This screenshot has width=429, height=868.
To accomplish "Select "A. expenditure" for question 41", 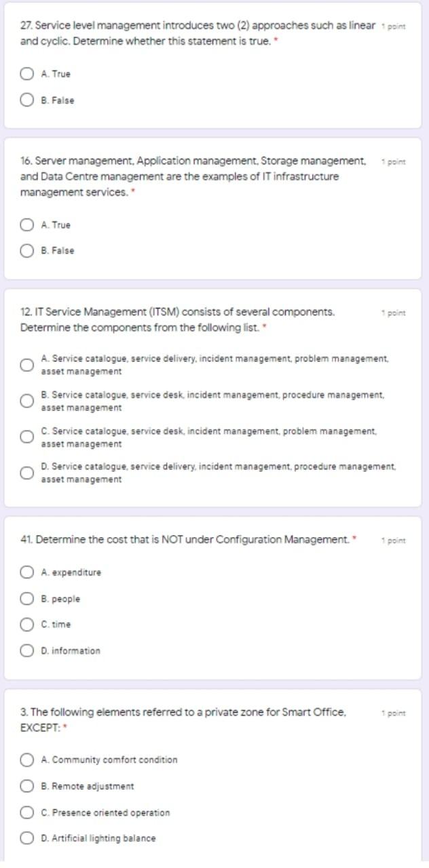I will (26, 572).
